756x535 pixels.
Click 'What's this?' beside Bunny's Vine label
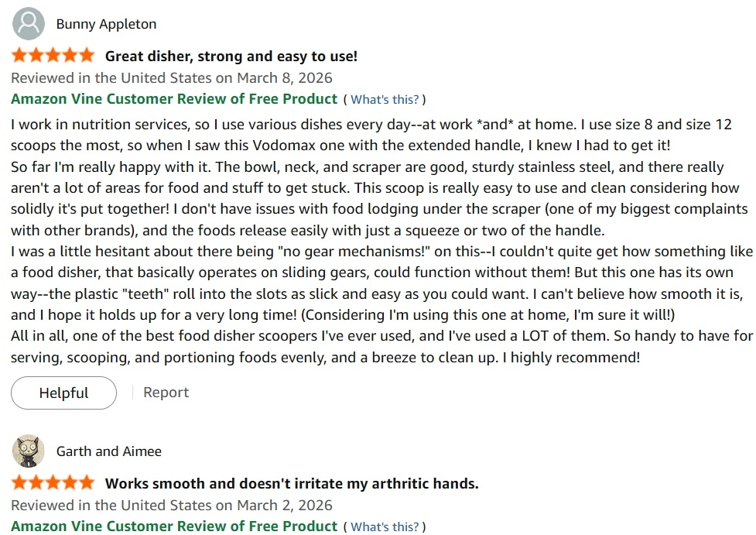385,99
